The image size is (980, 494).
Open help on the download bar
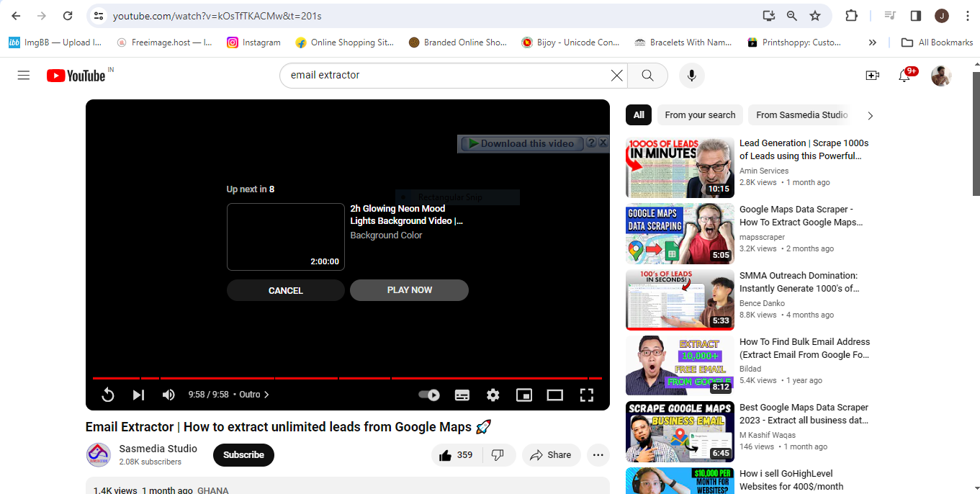(x=591, y=143)
